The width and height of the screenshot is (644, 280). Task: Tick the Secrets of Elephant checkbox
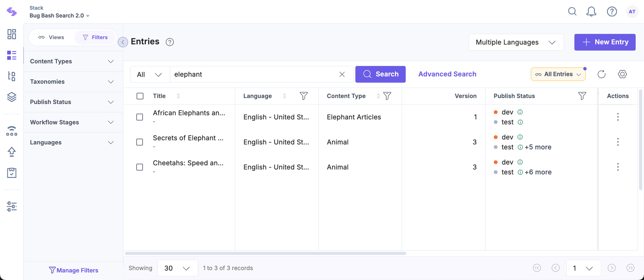[x=140, y=142]
